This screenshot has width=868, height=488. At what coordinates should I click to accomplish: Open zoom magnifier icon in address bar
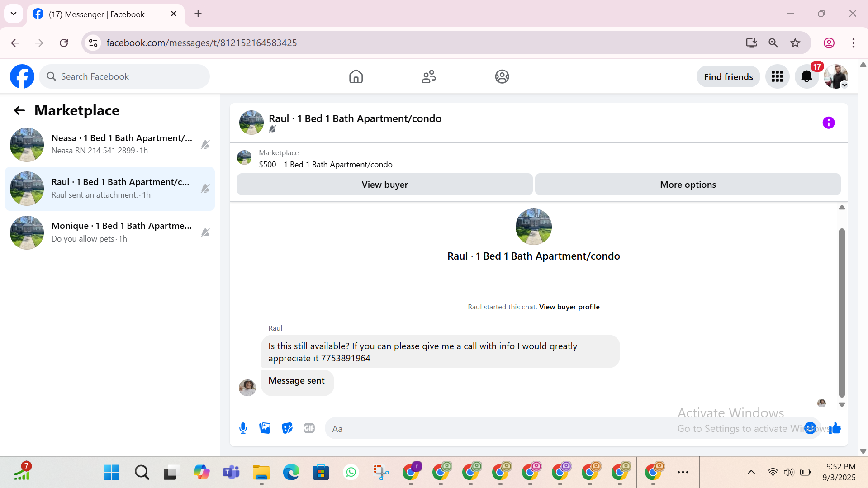tap(773, 43)
